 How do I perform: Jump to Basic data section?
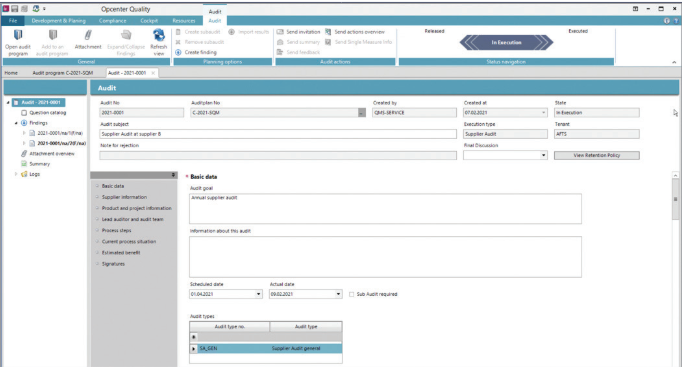[113, 186]
